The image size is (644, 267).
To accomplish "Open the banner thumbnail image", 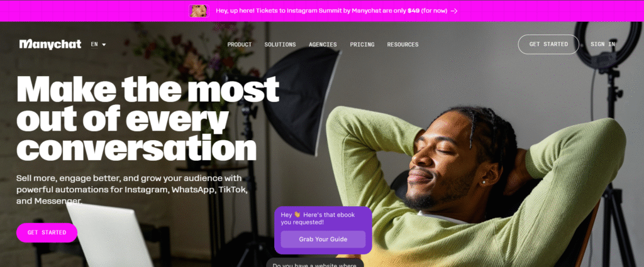I will pos(199,11).
